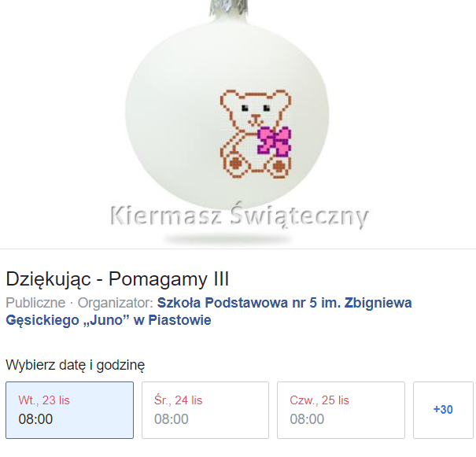
Task: Click the 08:00 time under Czw., 25 lis
Action: click(x=307, y=419)
